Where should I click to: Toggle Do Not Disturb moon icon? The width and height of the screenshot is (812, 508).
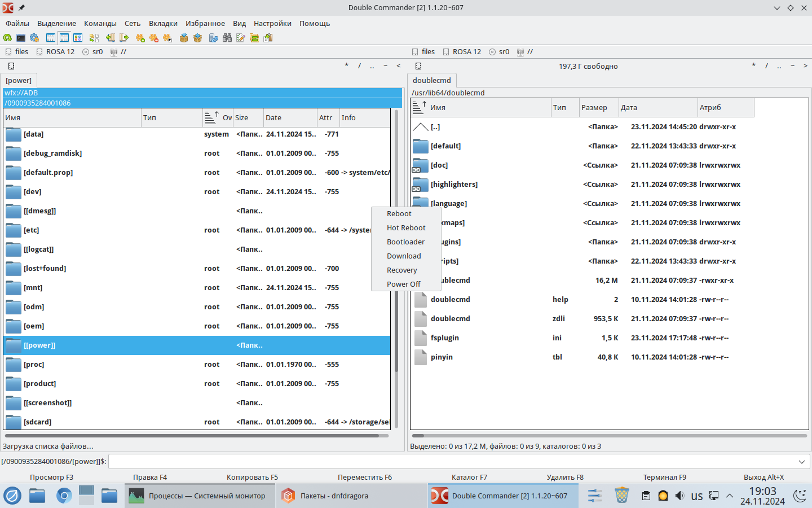click(x=800, y=496)
